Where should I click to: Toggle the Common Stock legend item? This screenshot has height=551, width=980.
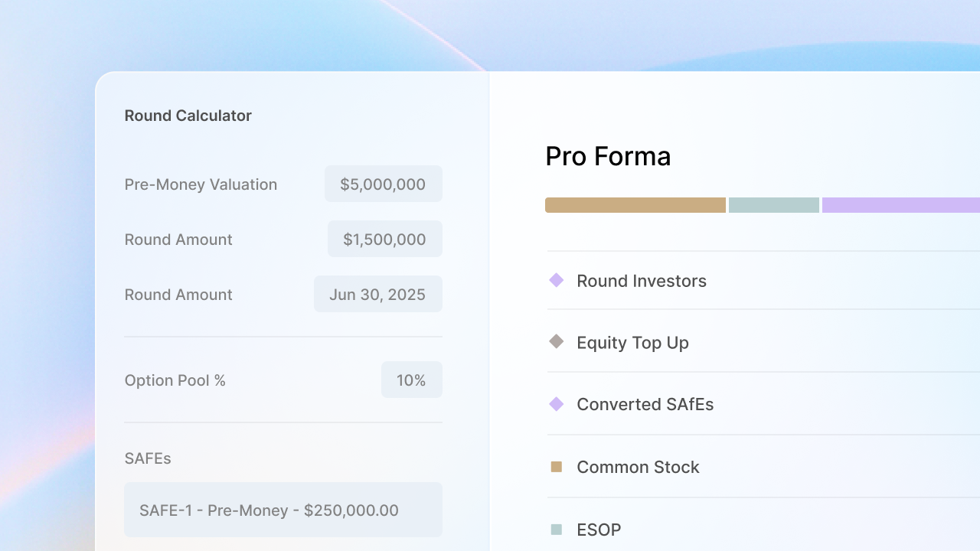pyautogui.click(x=639, y=467)
